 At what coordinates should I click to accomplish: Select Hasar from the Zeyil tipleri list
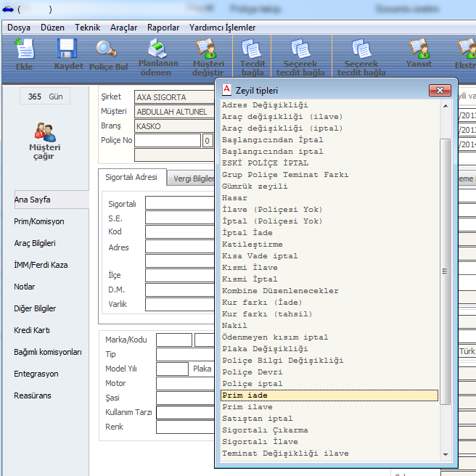235,198
